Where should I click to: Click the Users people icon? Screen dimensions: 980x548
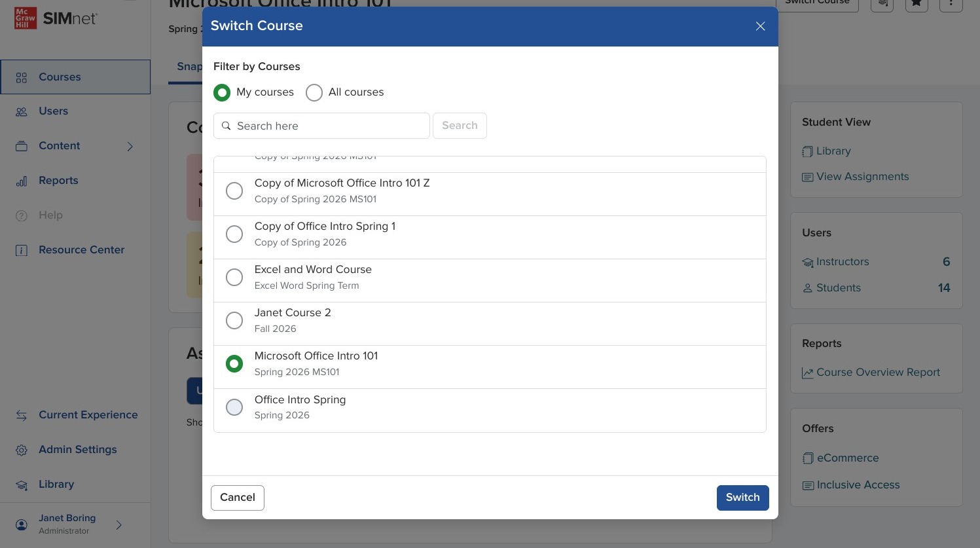(x=22, y=112)
